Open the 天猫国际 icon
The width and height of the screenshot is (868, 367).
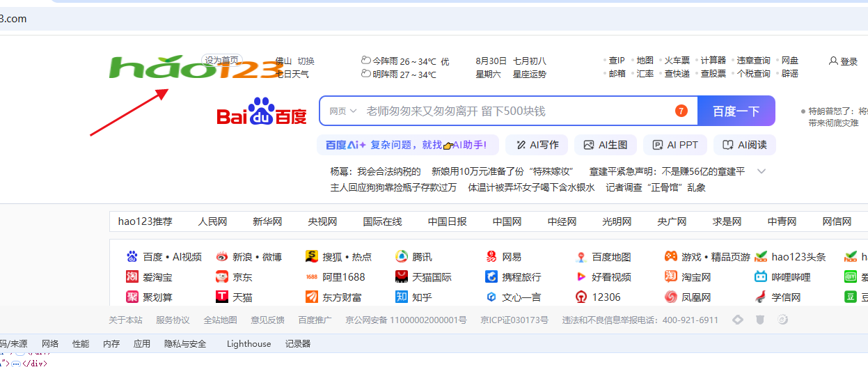[x=402, y=277]
